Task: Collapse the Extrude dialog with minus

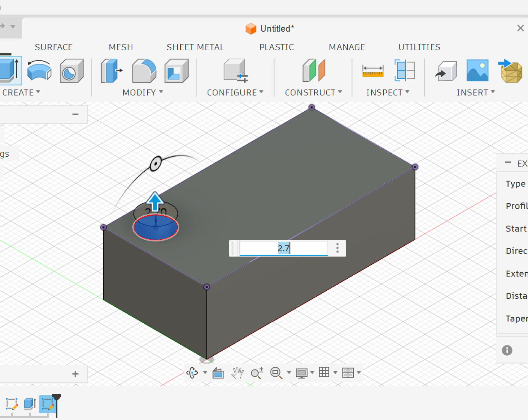Action: tap(508, 163)
